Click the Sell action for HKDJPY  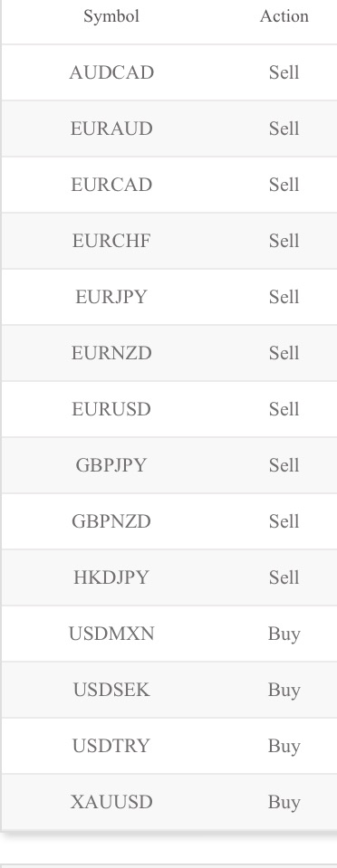[x=284, y=577]
